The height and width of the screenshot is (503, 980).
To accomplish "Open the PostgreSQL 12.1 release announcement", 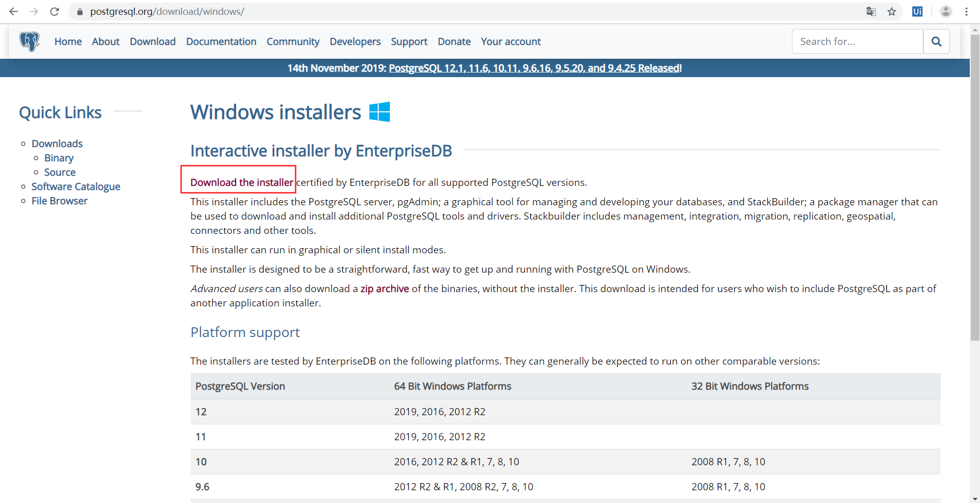I will pyautogui.click(x=535, y=68).
